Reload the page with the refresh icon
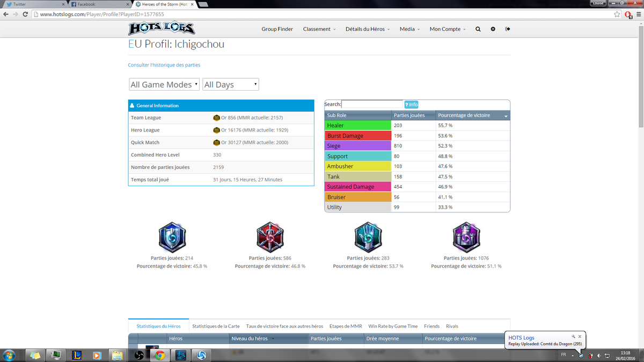Screen dimensions: 644x362 [25, 14]
